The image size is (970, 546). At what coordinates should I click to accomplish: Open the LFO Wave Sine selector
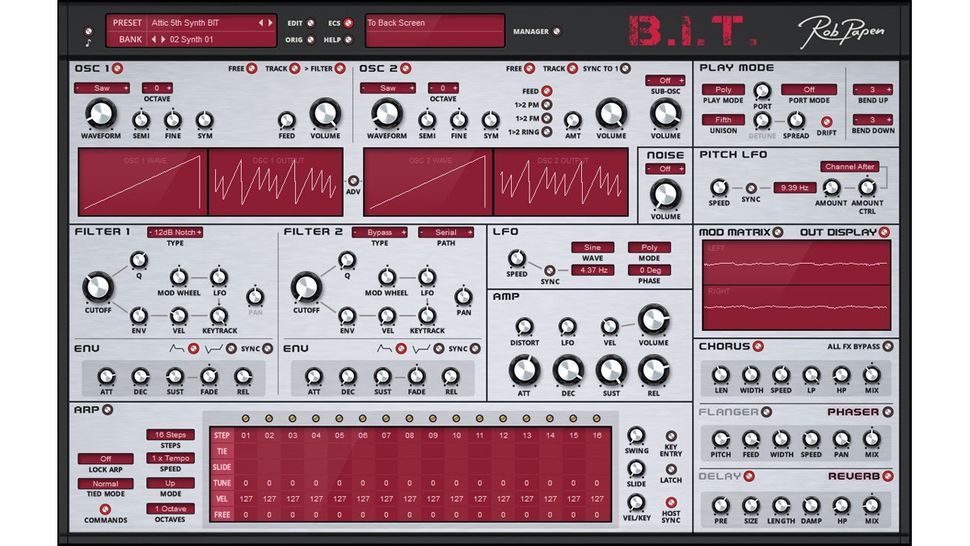coord(592,247)
